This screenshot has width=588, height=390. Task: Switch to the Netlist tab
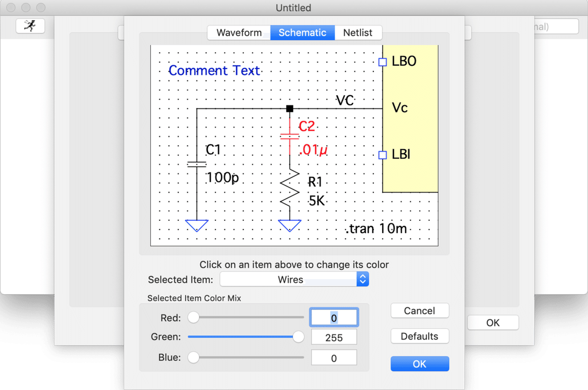coord(358,33)
